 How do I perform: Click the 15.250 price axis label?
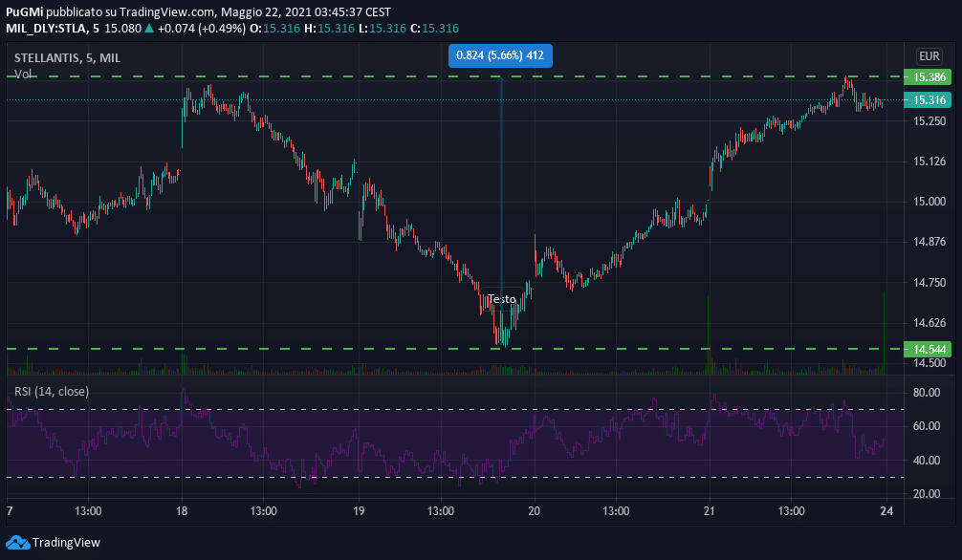click(x=929, y=121)
